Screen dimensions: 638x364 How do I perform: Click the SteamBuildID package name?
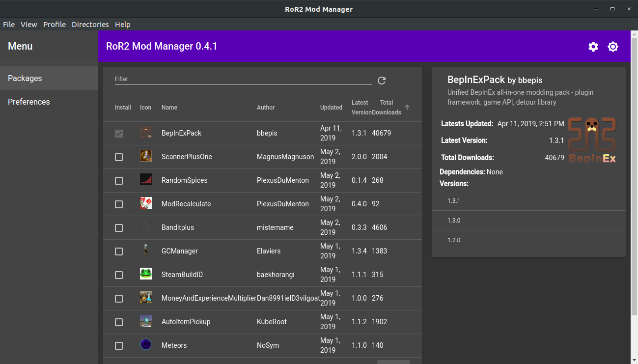(182, 275)
